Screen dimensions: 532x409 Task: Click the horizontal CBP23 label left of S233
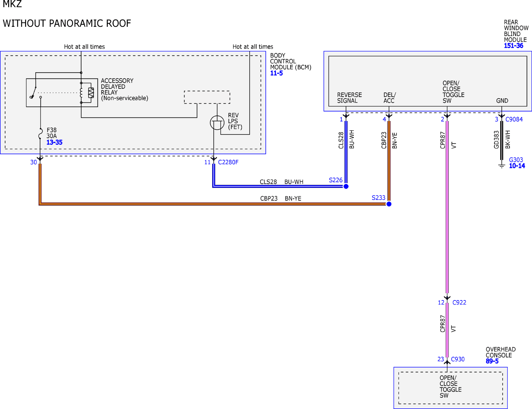[x=269, y=199]
